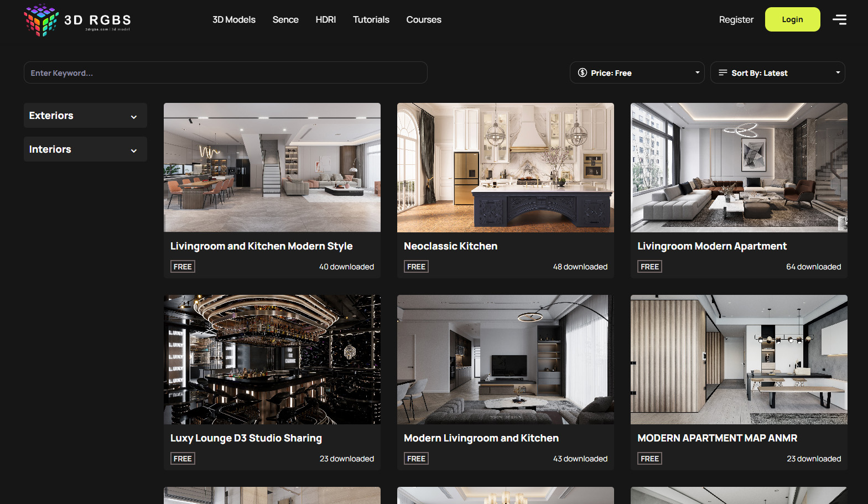
Task: Open the HDRI menu item
Action: coord(325,20)
